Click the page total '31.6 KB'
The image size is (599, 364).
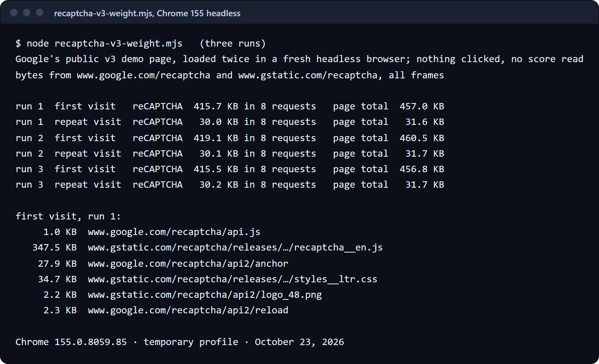[425, 122]
